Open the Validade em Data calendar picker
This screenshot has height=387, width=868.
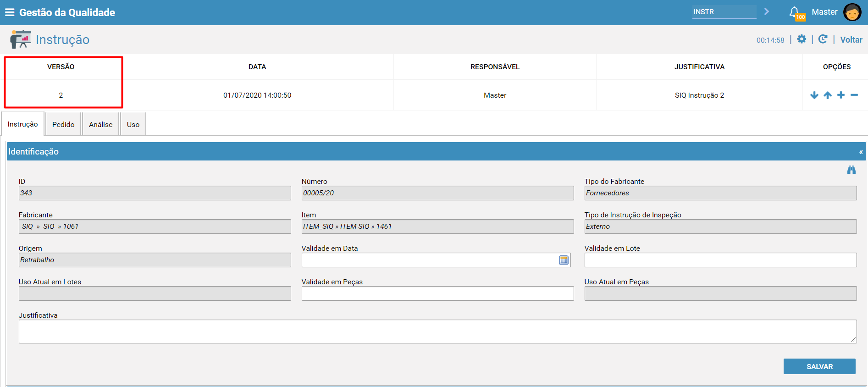point(564,260)
